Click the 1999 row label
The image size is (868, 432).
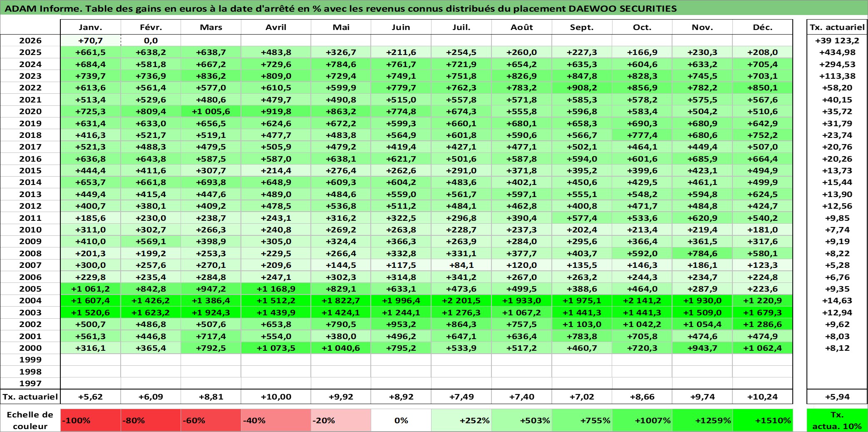click(x=30, y=360)
